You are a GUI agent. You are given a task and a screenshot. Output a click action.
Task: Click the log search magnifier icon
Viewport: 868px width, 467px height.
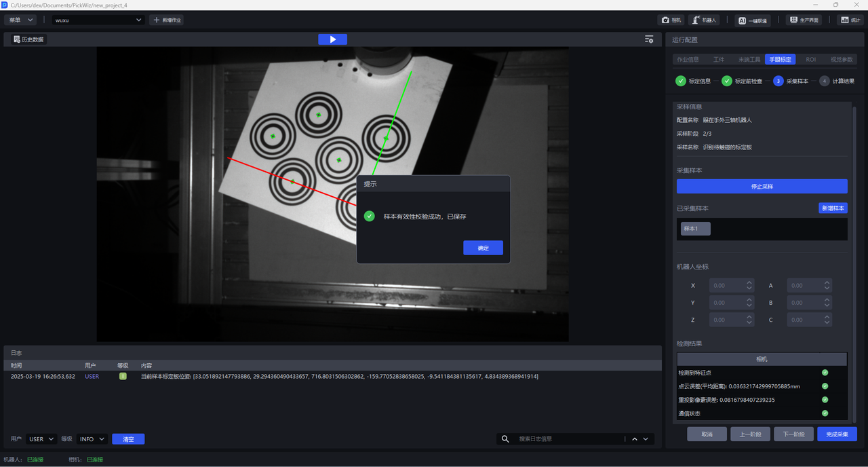505,439
